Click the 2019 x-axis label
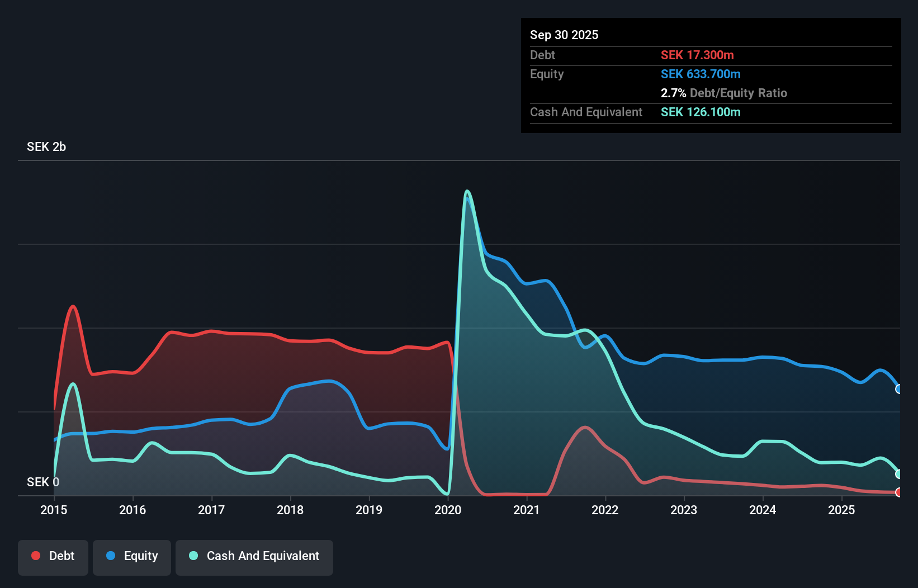The width and height of the screenshot is (918, 588). coord(369,510)
